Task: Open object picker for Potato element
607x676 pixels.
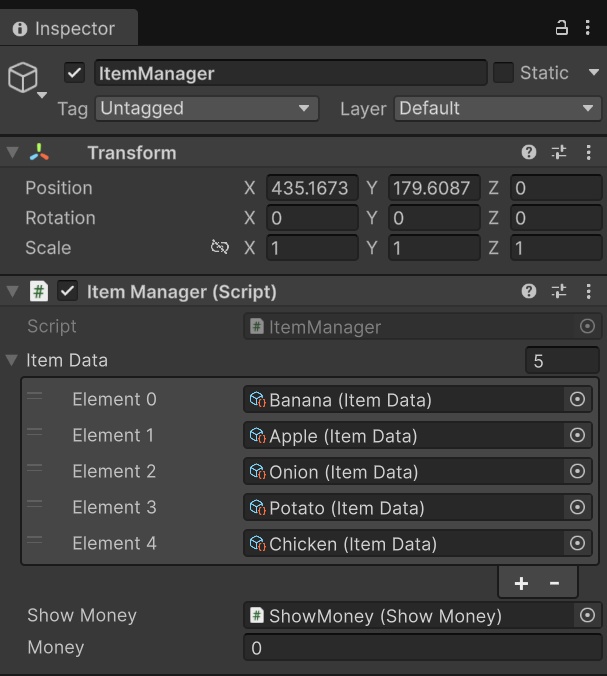Action: [577, 507]
